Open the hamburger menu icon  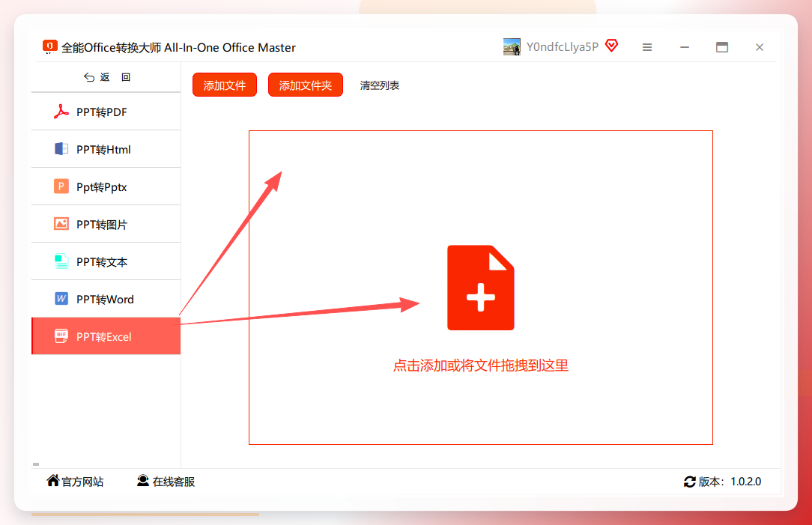click(646, 47)
